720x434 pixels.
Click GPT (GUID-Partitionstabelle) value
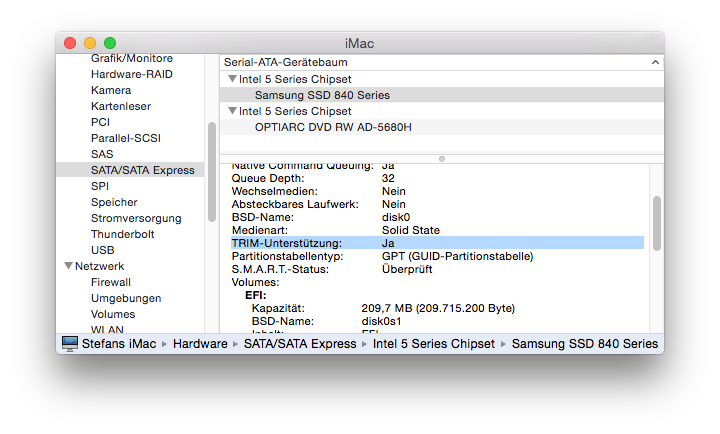(457, 256)
